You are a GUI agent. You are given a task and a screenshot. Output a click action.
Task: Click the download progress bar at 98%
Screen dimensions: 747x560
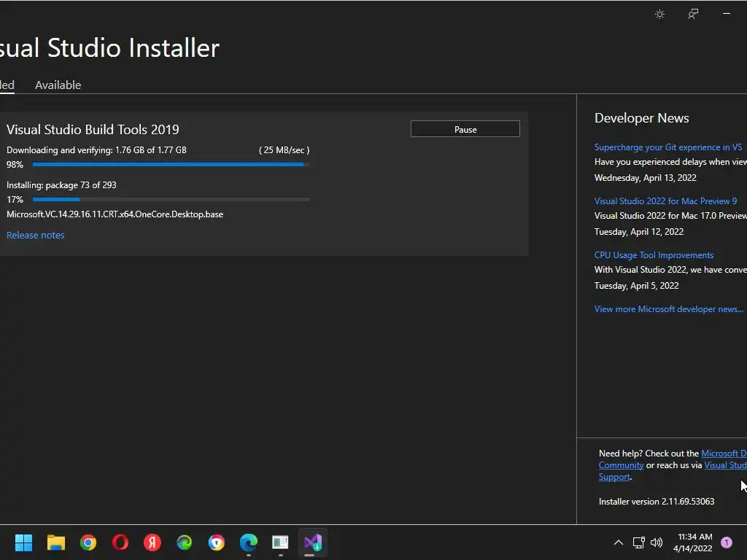point(171,164)
